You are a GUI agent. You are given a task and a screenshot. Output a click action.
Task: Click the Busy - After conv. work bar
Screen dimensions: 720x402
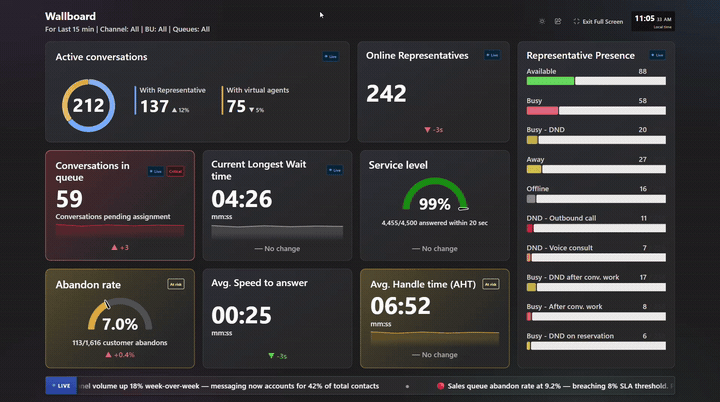[x=596, y=316]
